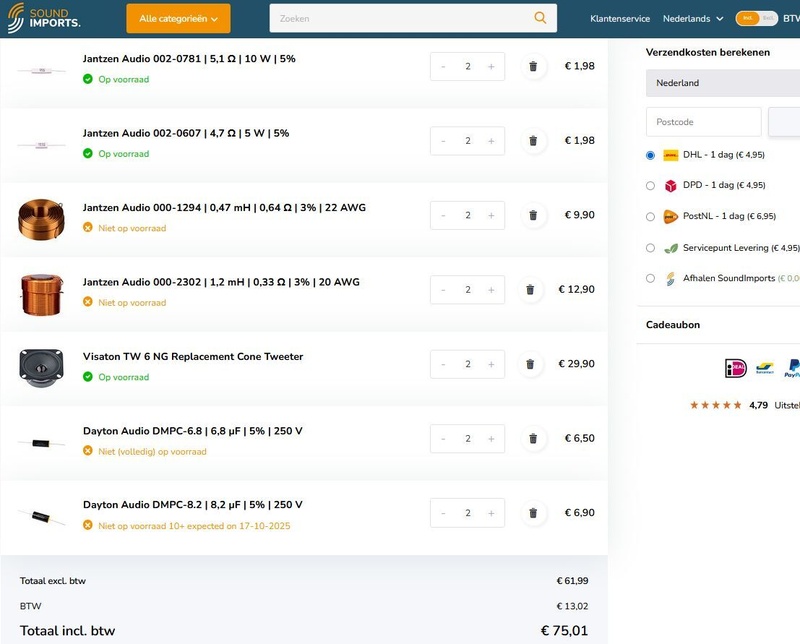Click the button next to Postcode field
The image size is (800, 644).
click(x=784, y=122)
